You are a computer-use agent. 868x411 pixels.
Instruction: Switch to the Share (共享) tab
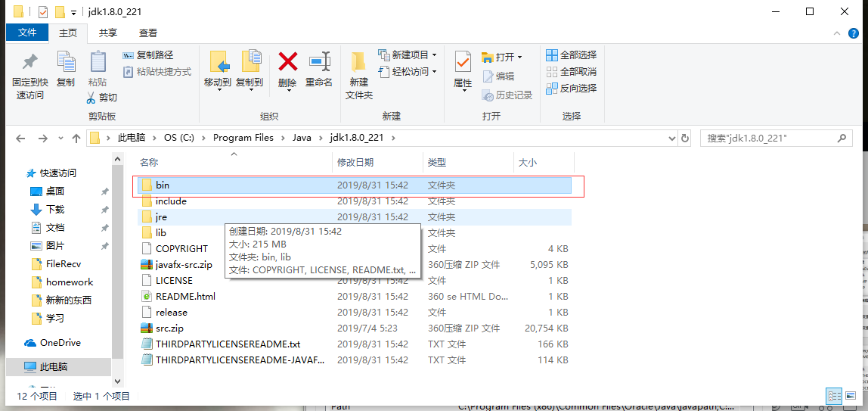coord(108,33)
